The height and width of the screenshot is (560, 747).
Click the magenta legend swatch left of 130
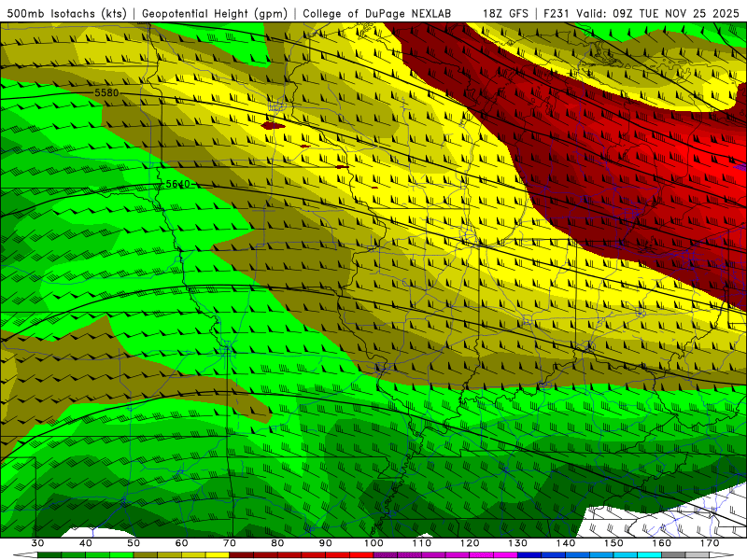click(x=505, y=554)
